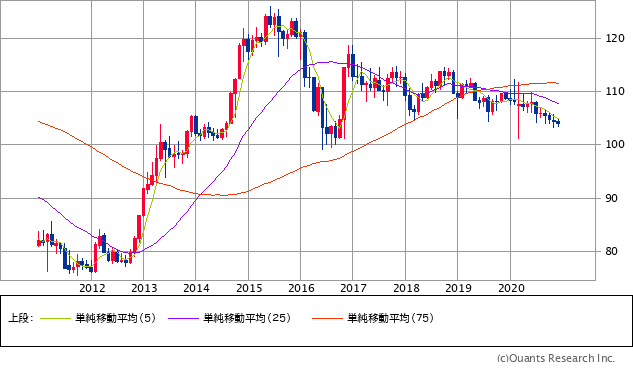Screen dimensions: 633x372
Task: Click the 120 price label on y-axis
Action: (x=615, y=38)
